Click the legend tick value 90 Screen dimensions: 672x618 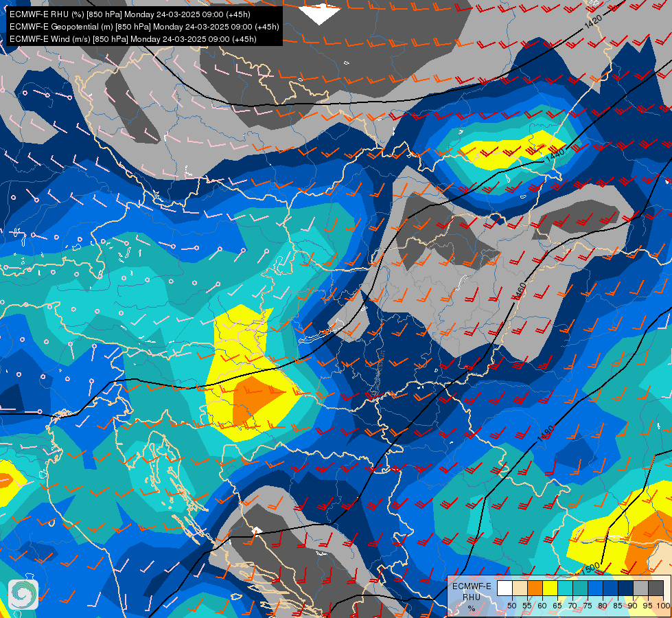[633, 606]
